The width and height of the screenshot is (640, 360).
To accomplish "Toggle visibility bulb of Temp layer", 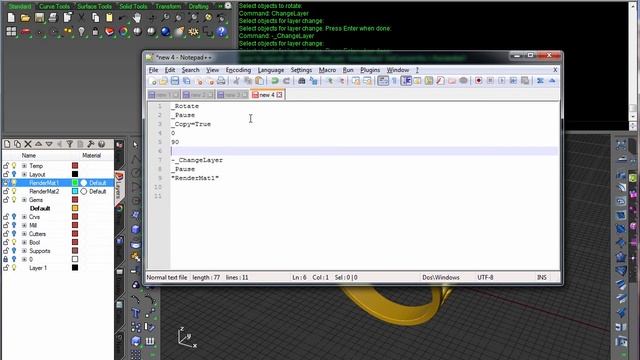I will tap(13, 166).
